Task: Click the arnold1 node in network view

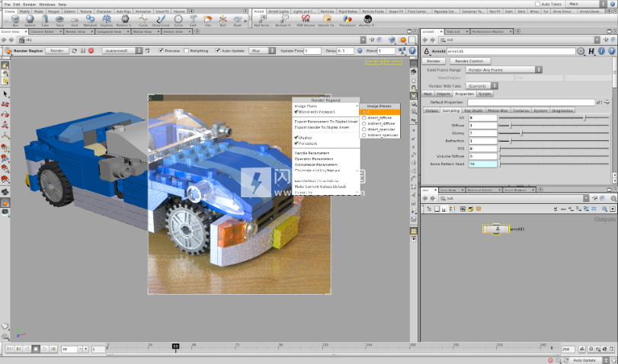Action: pyautogui.click(x=496, y=229)
